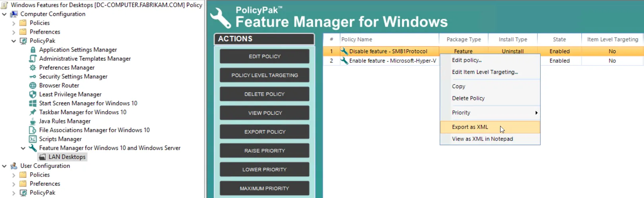Choose Edit policy... from context menu

click(x=490, y=60)
